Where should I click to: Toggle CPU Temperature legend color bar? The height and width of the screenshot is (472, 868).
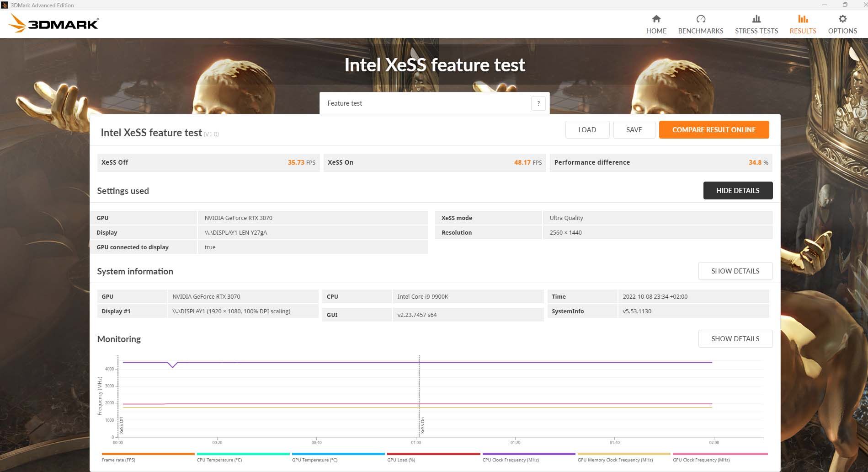point(243,454)
